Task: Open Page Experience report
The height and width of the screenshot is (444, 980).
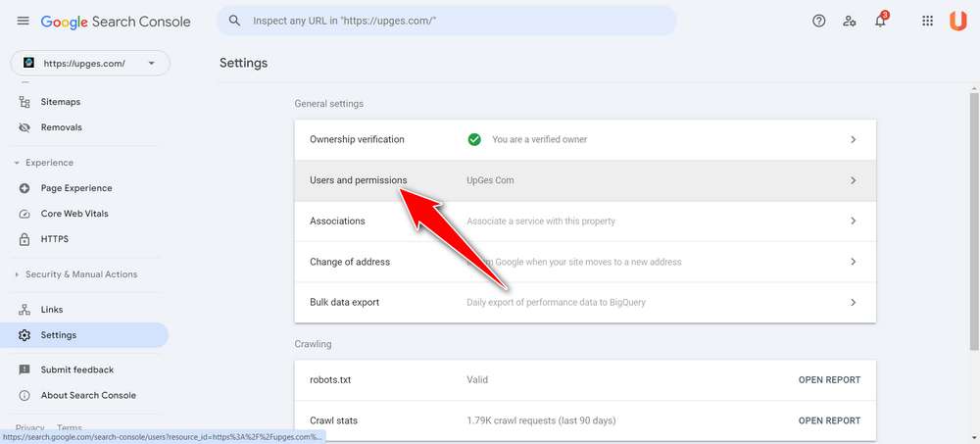Action: click(x=76, y=188)
